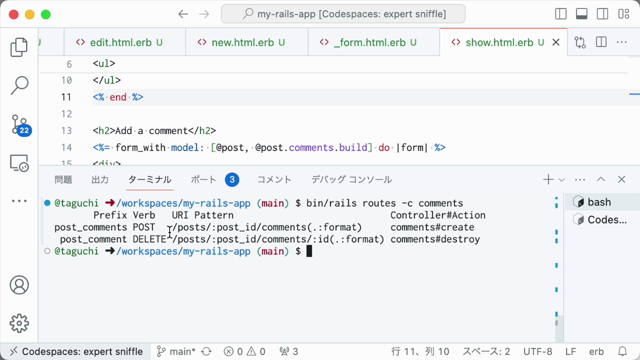Open the Remote Explorer icon
This screenshot has height=360, width=640.
point(19,163)
